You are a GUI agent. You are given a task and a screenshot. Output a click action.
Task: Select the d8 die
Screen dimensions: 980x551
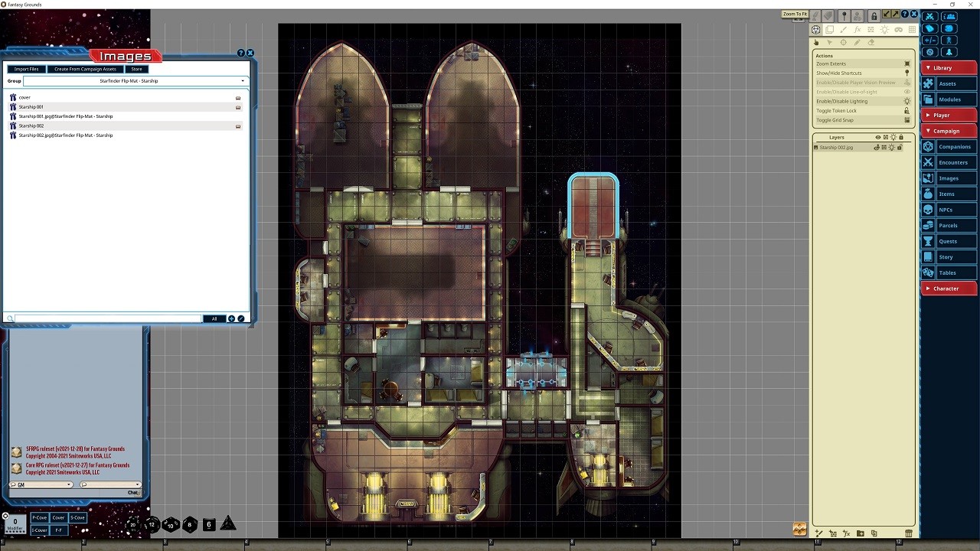(190, 524)
